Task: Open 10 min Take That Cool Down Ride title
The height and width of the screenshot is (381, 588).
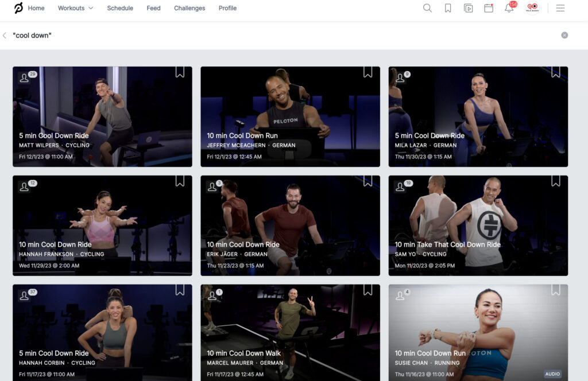Action: coord(448,244)
